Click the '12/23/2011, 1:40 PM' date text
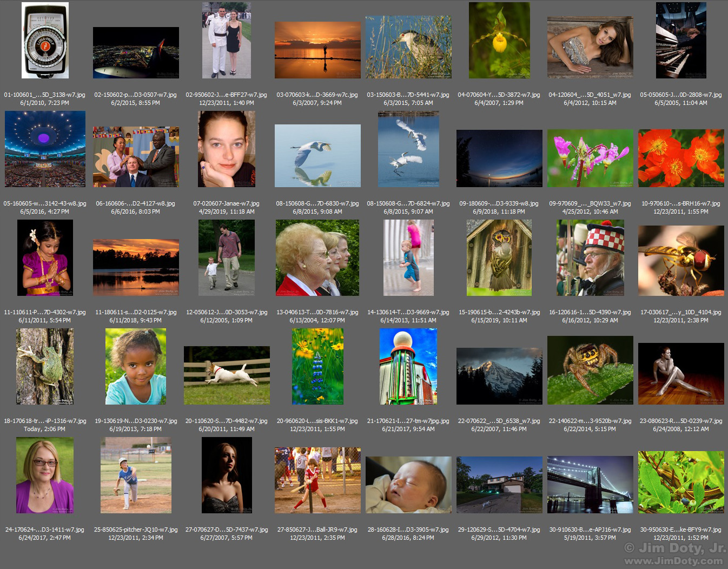 [x=227, y=103]
